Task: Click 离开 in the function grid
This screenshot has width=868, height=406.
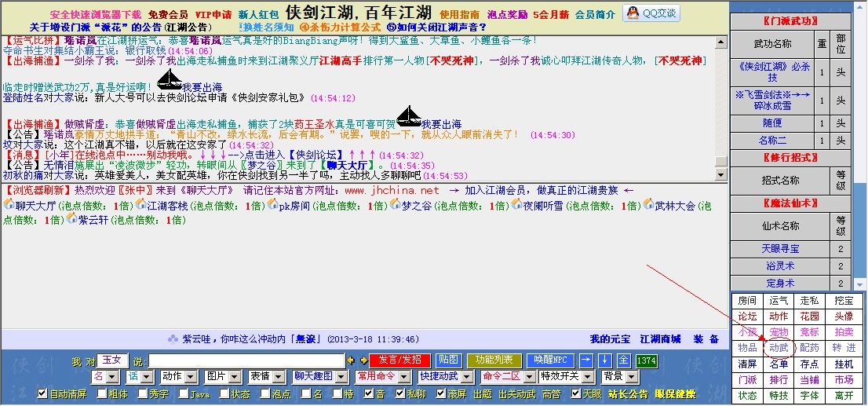Action: pos(844,396)
